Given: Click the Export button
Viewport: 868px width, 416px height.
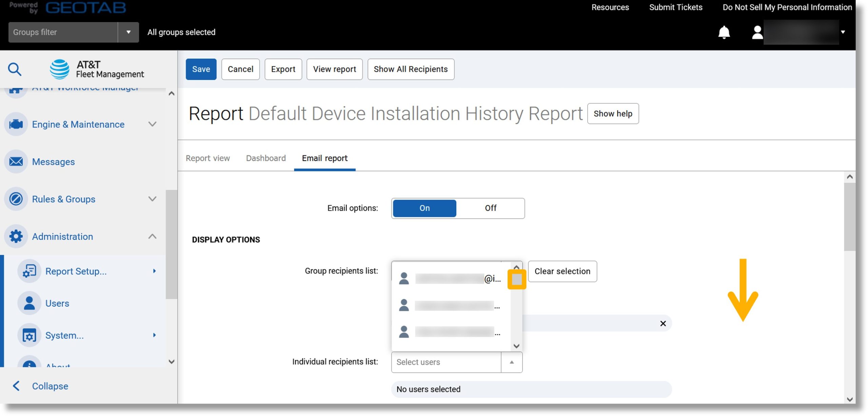Looking at the screenshot, I should click(x=283, y=69).
